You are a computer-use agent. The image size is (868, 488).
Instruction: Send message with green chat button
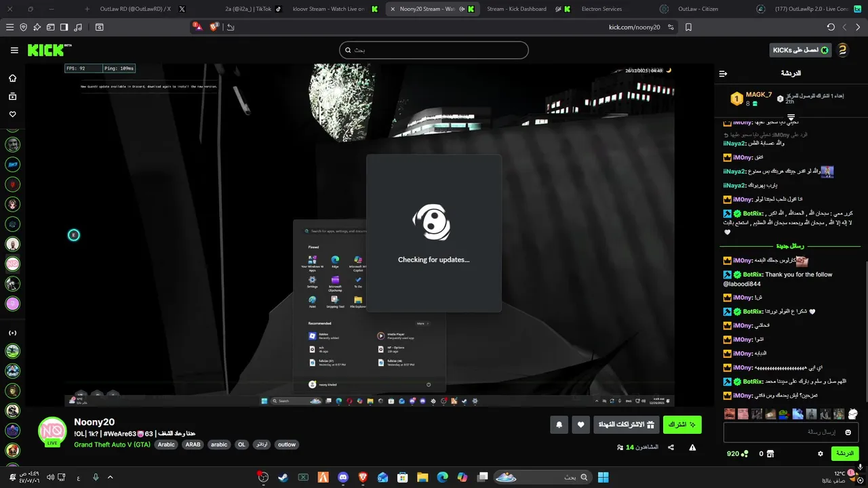pos(845,453)
